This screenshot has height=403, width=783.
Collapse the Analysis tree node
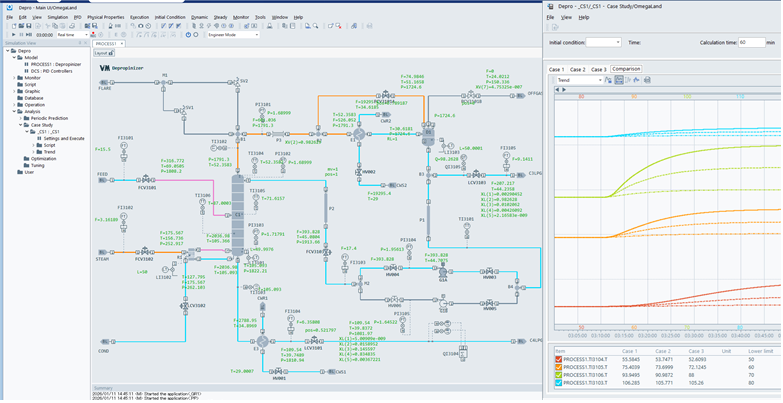(x=15, y=111)
